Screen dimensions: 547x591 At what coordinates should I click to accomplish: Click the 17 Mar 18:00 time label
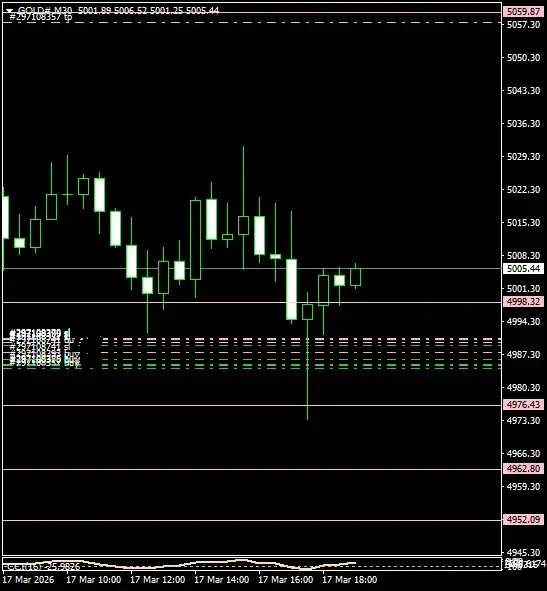click(x=350, y=579)
